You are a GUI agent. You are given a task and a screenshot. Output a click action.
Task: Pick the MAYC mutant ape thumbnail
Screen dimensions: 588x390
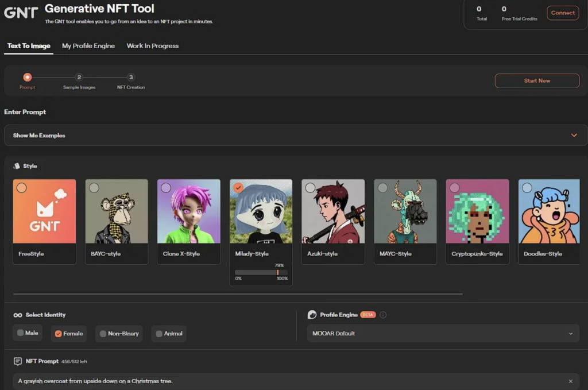pyautogui.click(x=405, y=211)
